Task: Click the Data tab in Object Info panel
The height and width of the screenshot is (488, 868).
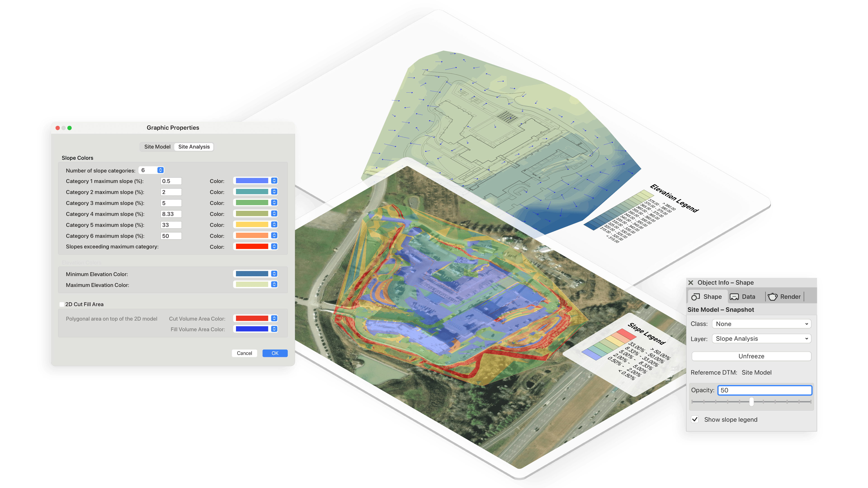Action: click(745, 297)
